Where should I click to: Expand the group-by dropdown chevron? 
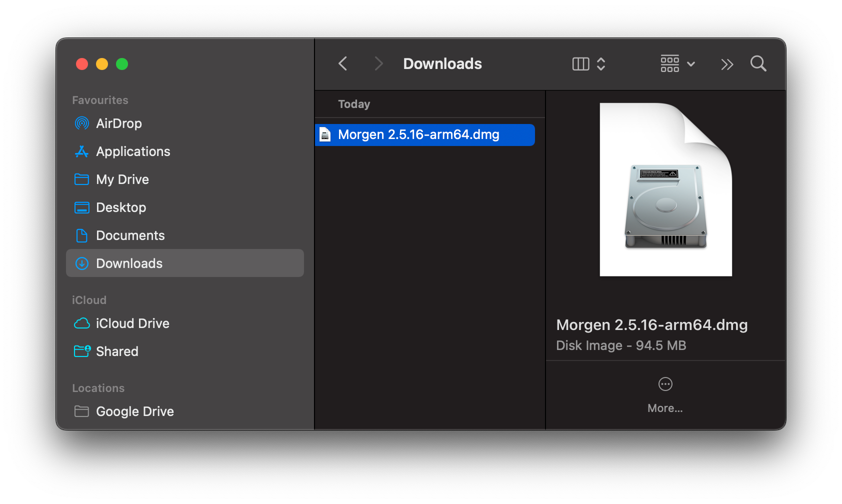click(691, 64)
